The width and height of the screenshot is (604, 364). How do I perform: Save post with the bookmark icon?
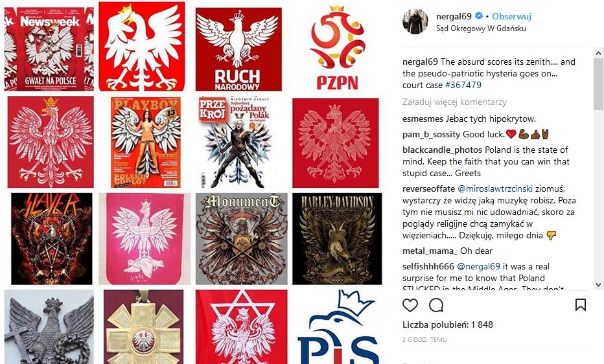[x=581, y=305]
